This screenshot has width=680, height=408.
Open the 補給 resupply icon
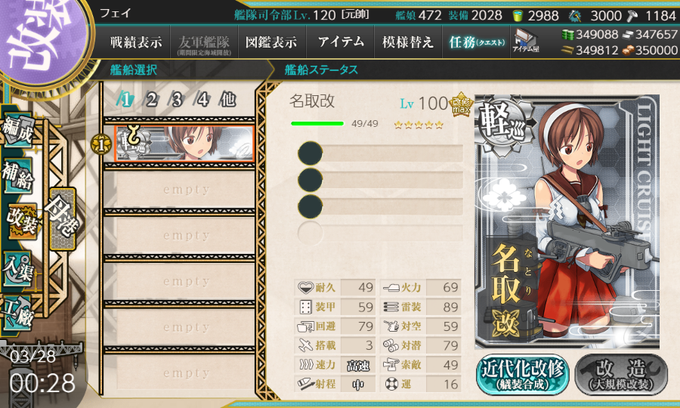(18, 176)
